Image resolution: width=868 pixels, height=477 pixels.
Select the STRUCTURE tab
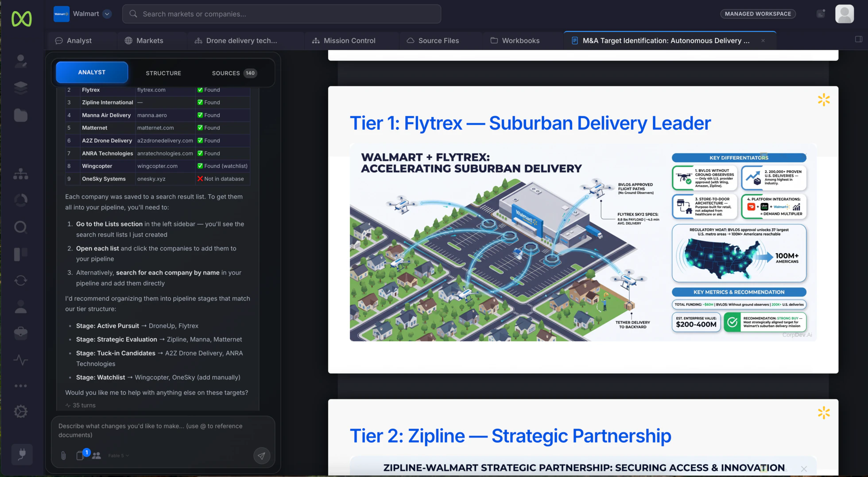[163, 73]
